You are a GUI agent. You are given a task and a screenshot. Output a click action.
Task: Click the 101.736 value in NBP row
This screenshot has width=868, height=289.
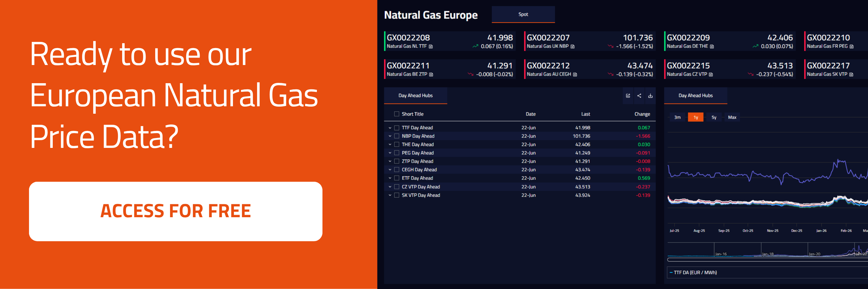point(581,136)
